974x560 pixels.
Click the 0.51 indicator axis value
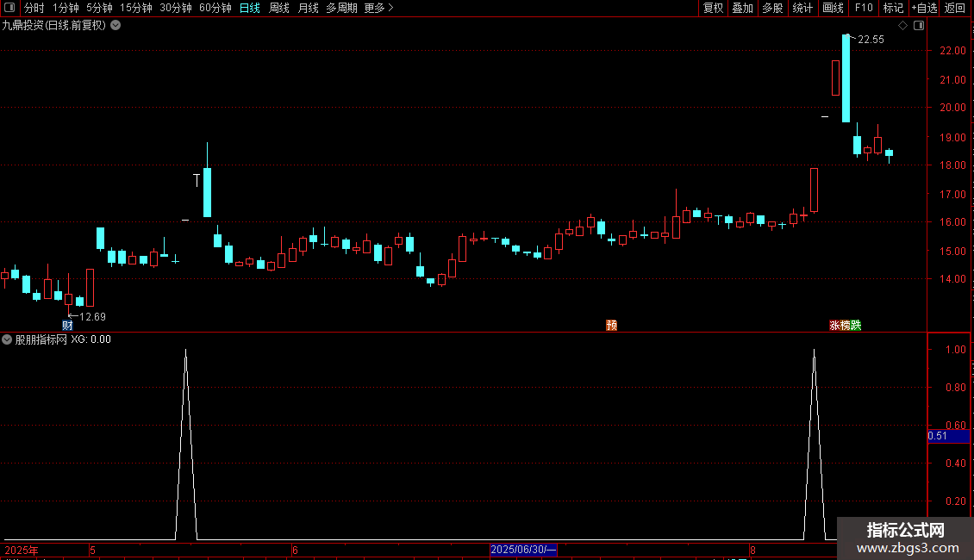pos(948,436)
